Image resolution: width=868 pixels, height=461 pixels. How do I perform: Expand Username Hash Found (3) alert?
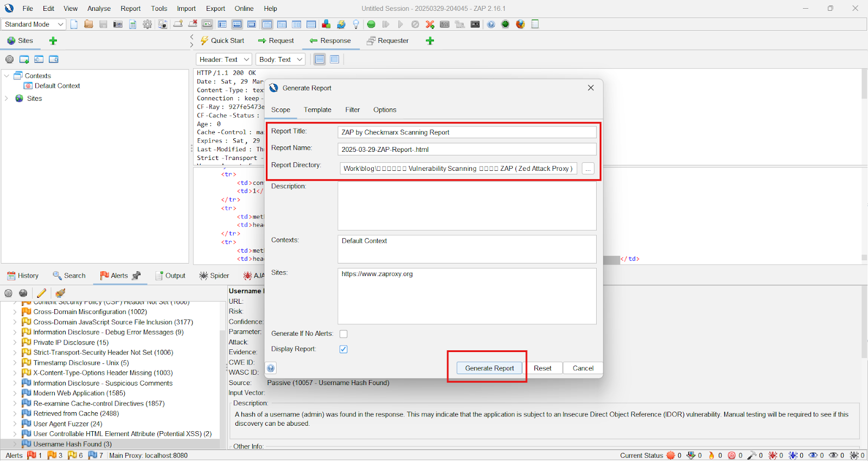pyautogui.click(x=15, y=444)
